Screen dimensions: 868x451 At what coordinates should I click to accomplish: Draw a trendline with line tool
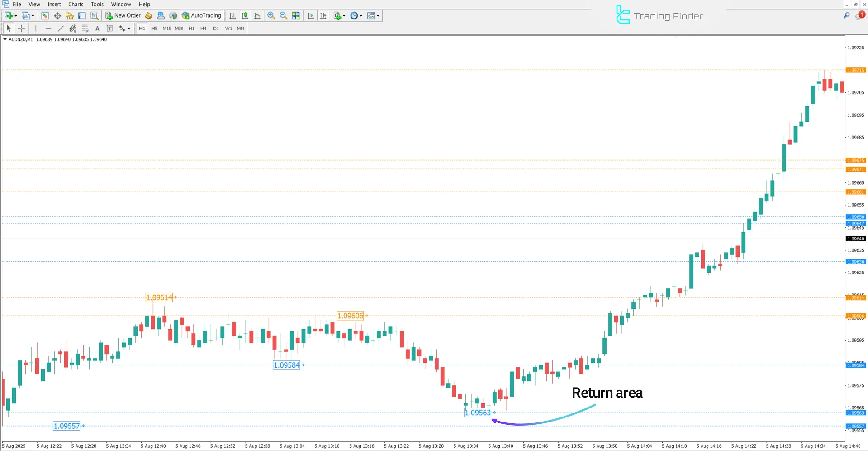[x=61, y=29]
